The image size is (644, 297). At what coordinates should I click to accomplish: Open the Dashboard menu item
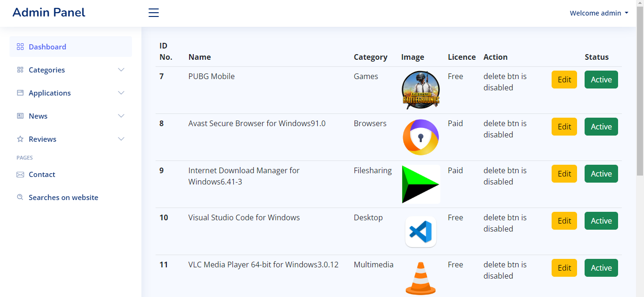47,47
